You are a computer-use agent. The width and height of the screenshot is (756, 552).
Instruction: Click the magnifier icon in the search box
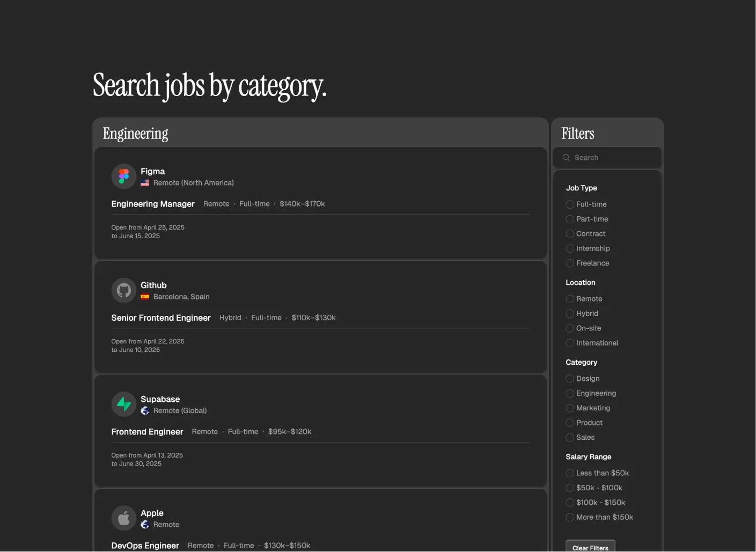(x=566, y=158)
